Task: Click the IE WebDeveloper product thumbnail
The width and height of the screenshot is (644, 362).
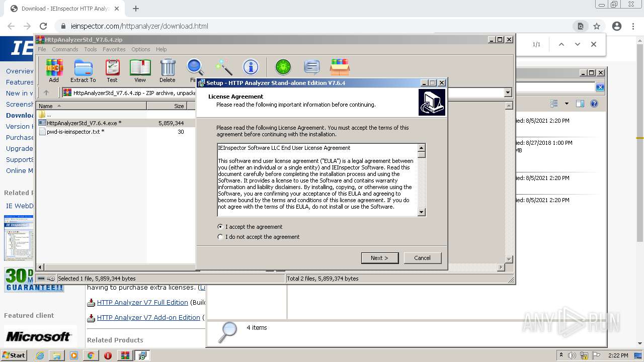Action: pyautogui.click(x=19, y=237)
